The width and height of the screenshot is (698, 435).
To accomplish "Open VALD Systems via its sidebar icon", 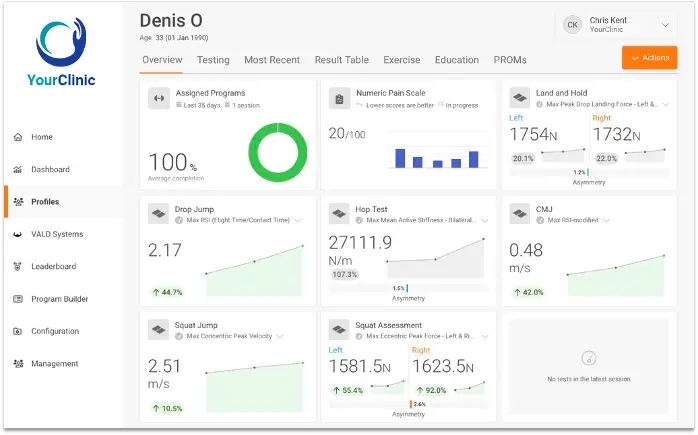I will 18,235.
